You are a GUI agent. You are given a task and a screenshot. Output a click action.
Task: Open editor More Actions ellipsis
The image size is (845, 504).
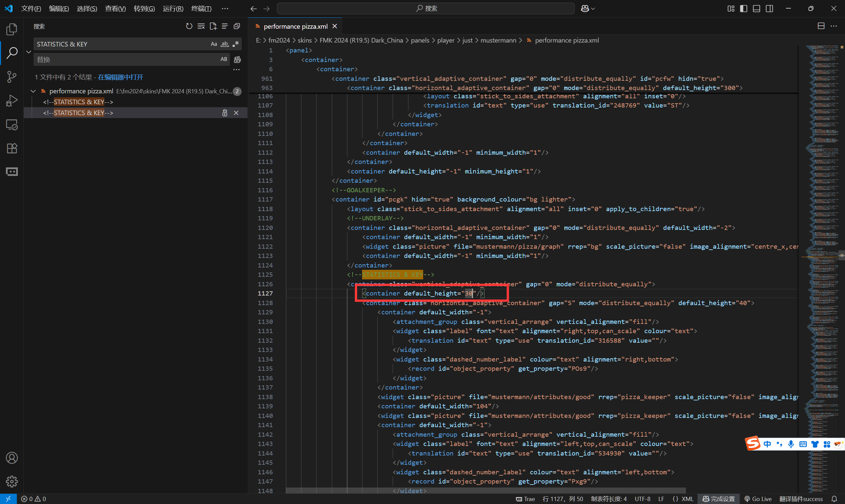834,26
